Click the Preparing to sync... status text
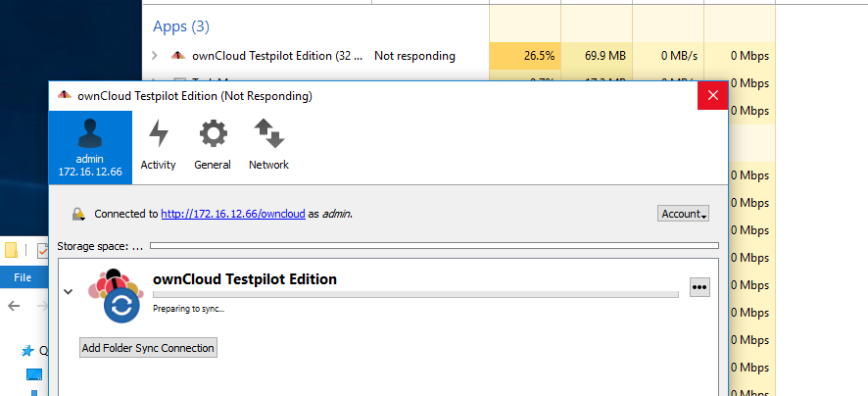Screen dimensions: 868x396 tap(188, 309)
